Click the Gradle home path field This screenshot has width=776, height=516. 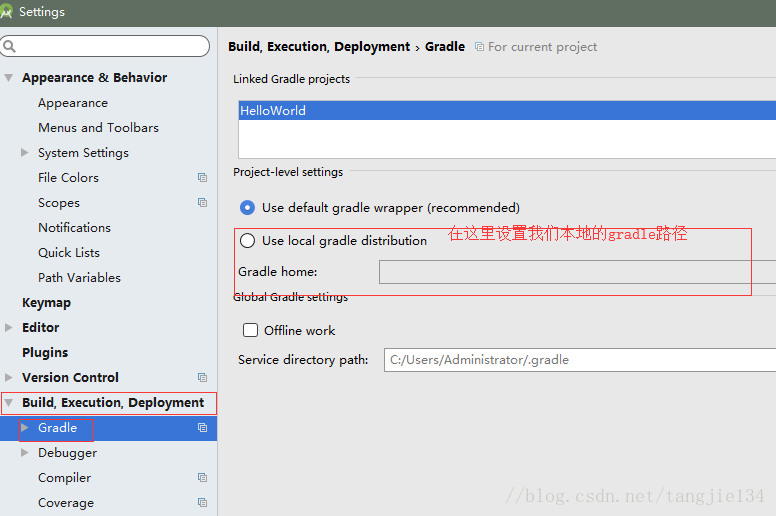(578, 272)
